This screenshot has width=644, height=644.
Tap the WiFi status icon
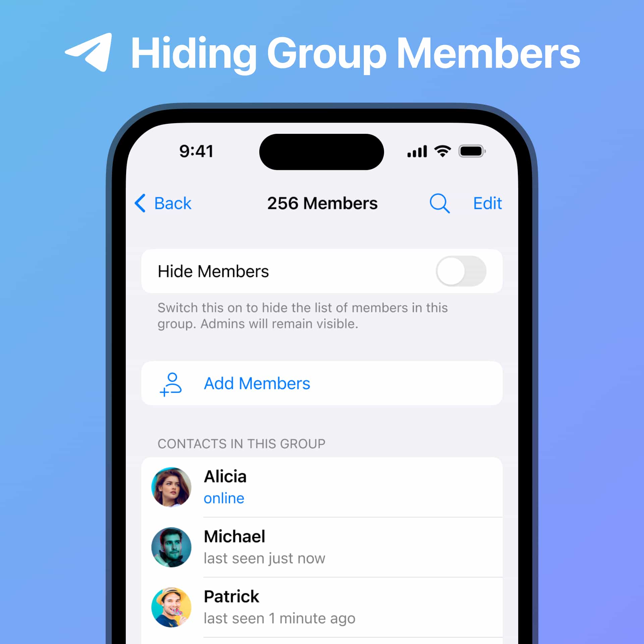452,152
